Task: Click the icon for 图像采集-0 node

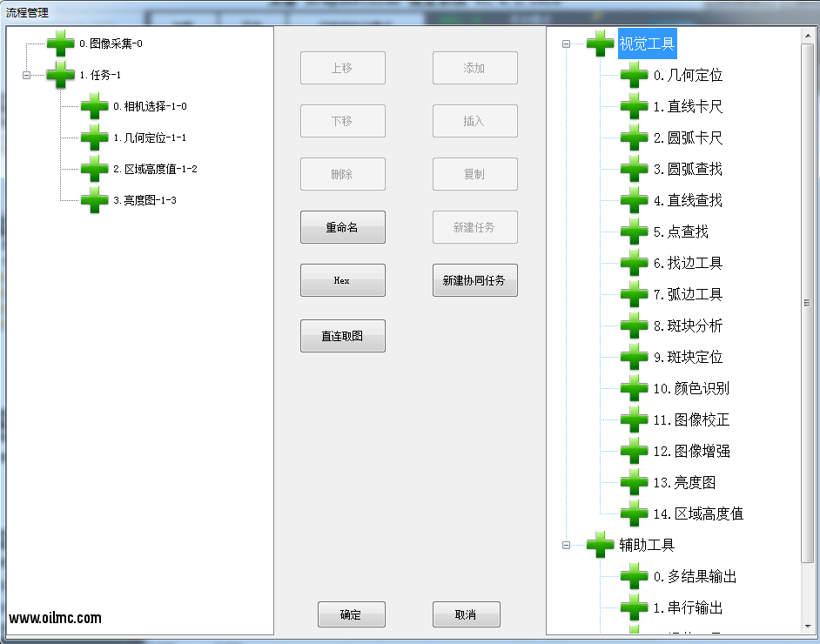Action: 60,44
